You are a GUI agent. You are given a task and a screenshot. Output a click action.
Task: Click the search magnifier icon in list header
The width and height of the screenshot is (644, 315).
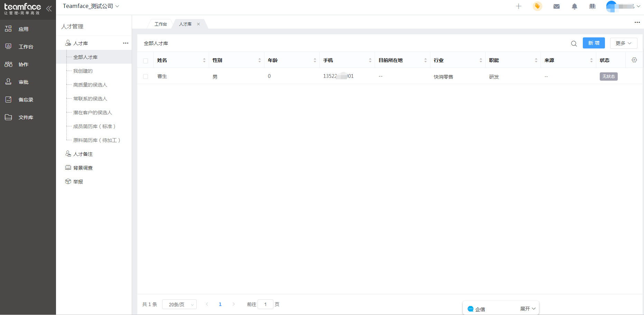pyautogui.click(x=574, y=44)
